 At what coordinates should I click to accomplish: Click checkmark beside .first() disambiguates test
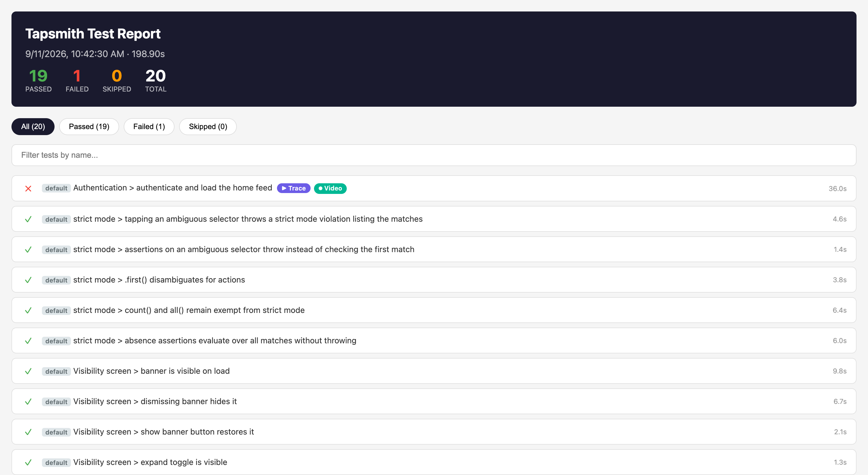(x=28, y=280)
